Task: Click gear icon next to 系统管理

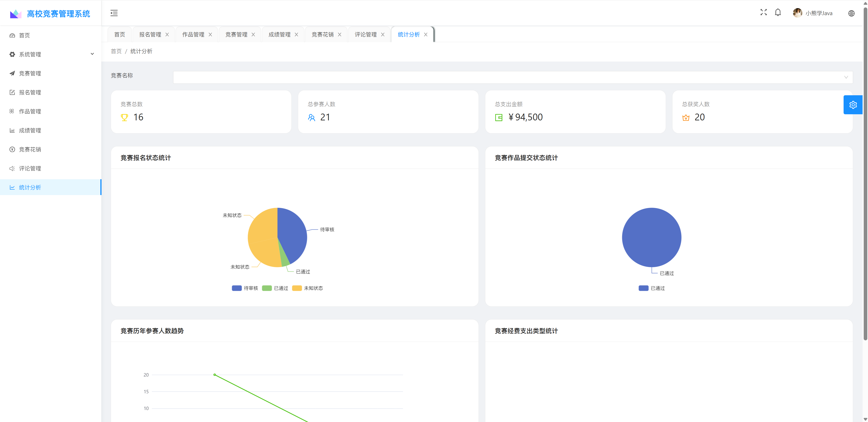Action: (12, 54)
